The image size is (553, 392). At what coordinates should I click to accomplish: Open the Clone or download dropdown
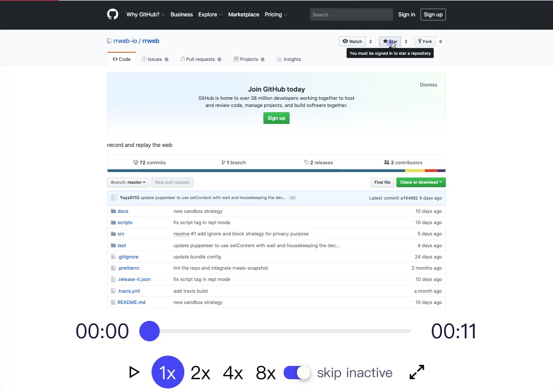point(421,182)
